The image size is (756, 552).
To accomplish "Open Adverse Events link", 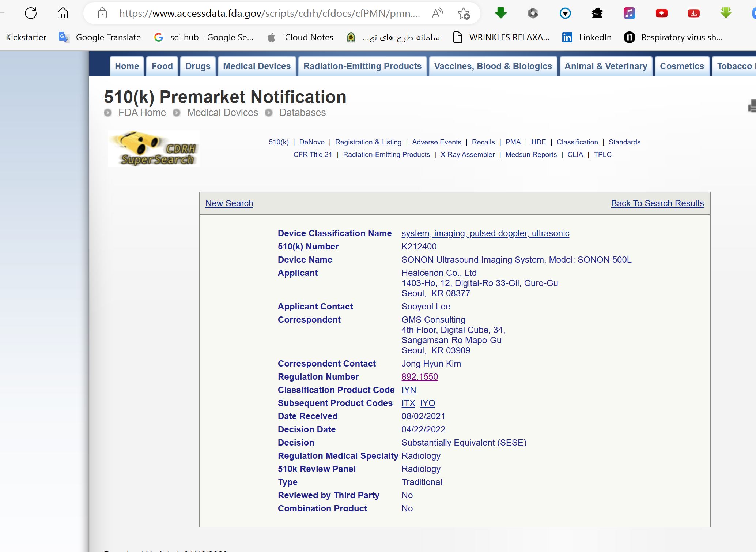I will [436, 142].
